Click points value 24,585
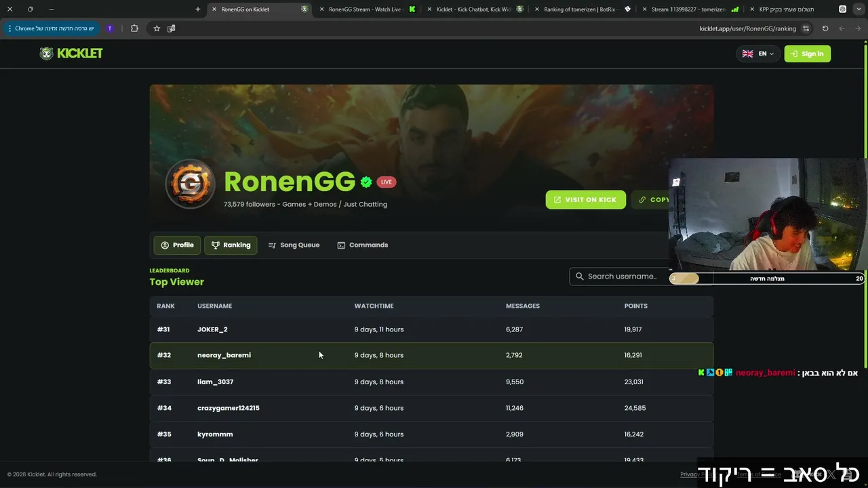The image size is (868, 488). click(x=635, y=408)
